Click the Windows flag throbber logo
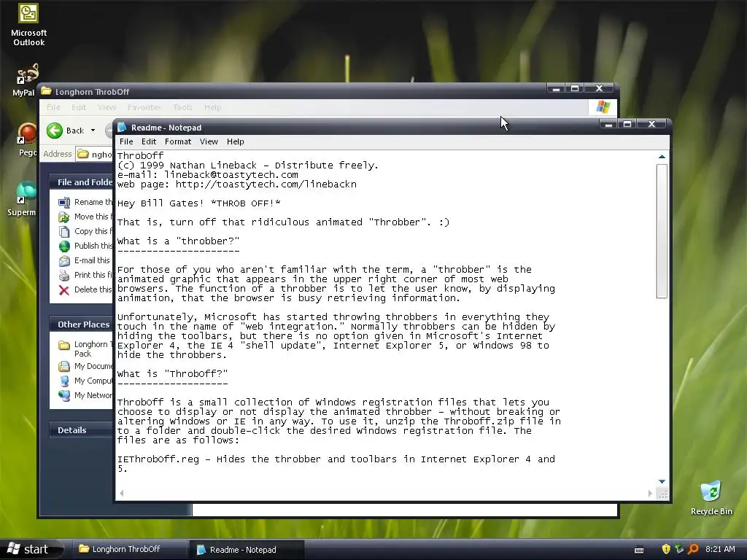Screen dimensions: 747x560 603,106
